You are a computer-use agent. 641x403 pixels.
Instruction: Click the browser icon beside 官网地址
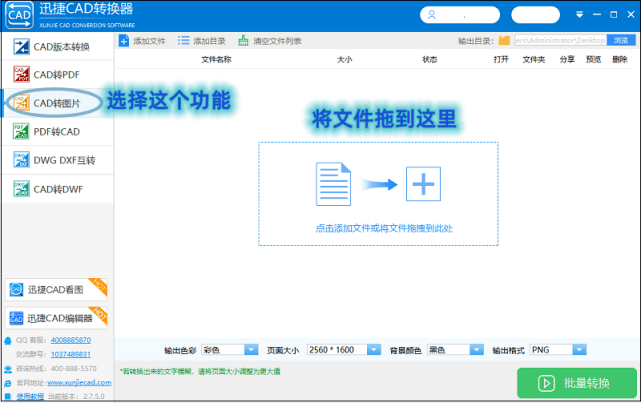point(8,383)
